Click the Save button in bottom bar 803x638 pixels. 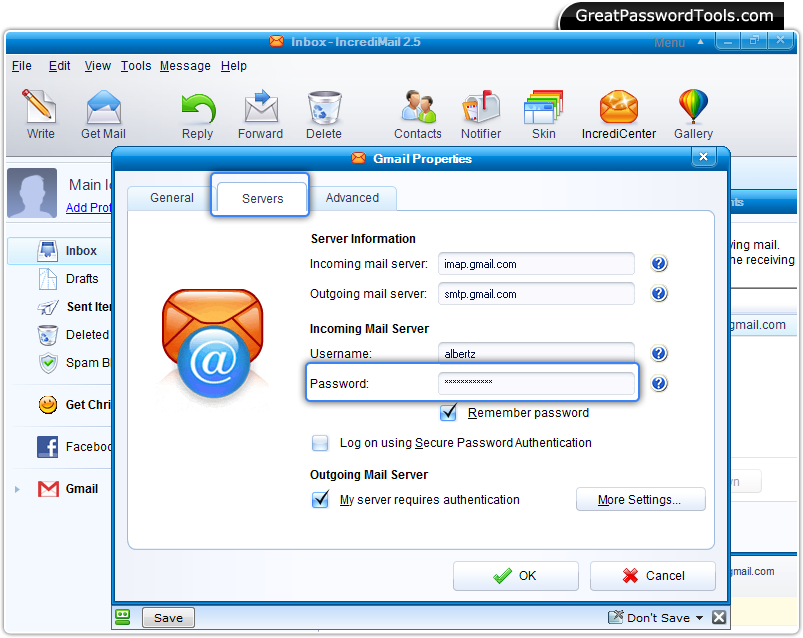(168, 618)
